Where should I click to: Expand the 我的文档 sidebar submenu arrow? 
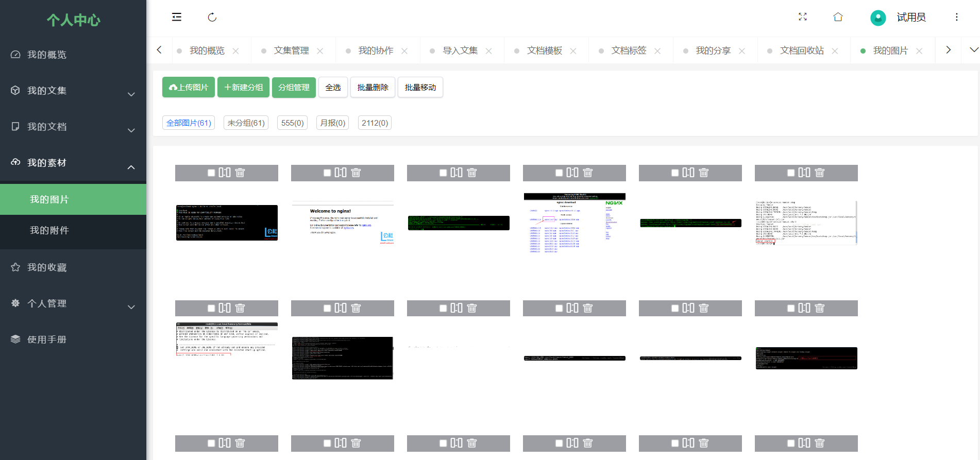click(131, 130)
